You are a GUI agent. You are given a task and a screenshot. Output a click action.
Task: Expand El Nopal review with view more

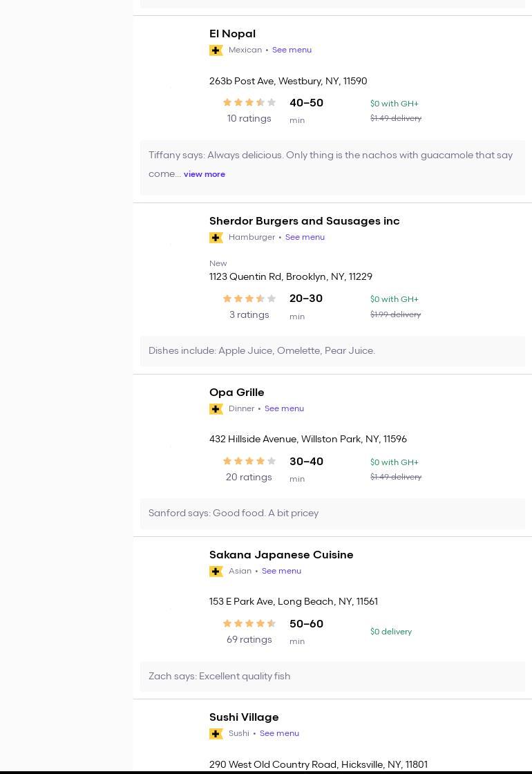205,174
